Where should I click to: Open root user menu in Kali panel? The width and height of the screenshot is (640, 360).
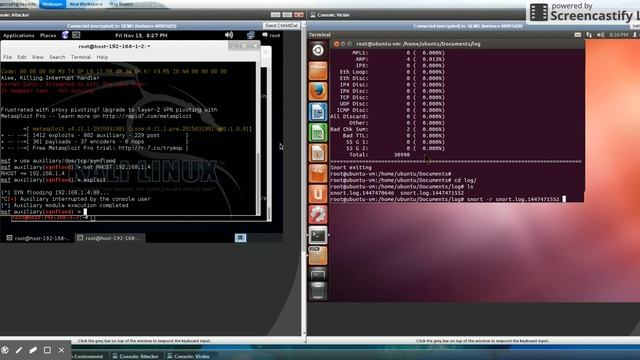[x=271, y=36]
